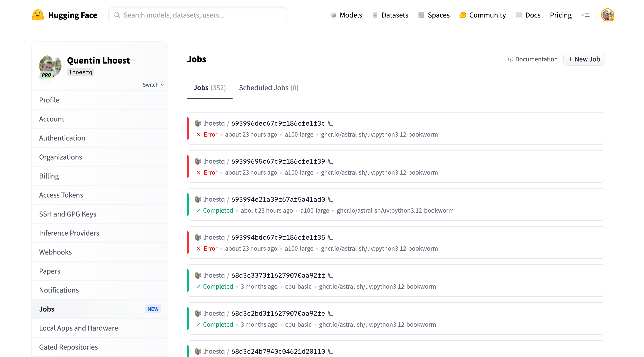Click the Documentation info icon
The width and height of the screenshot is (644, 357).
[x=510, y=59]
